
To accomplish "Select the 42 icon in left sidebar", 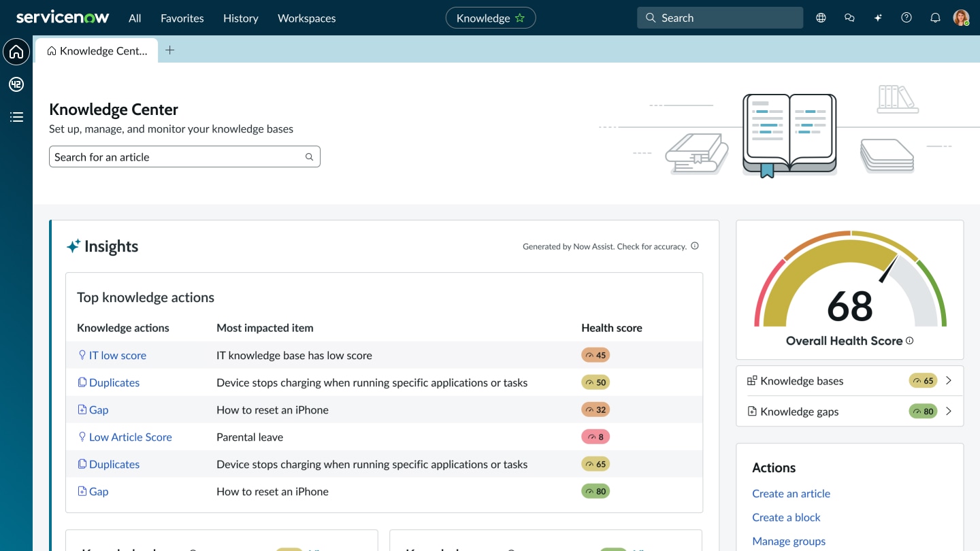I will (x=16, y=84).
